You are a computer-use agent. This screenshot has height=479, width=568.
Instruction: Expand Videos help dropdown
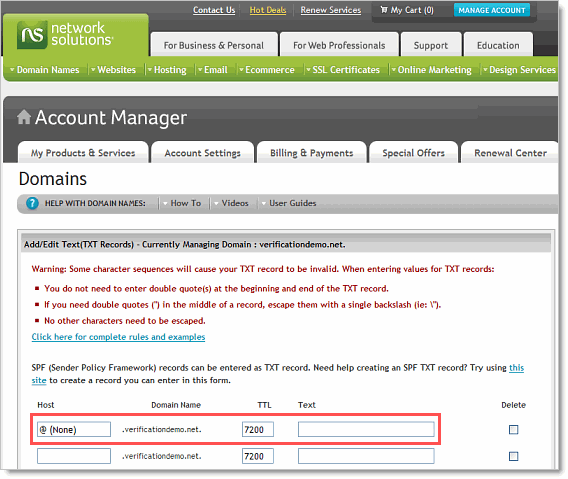231,203
